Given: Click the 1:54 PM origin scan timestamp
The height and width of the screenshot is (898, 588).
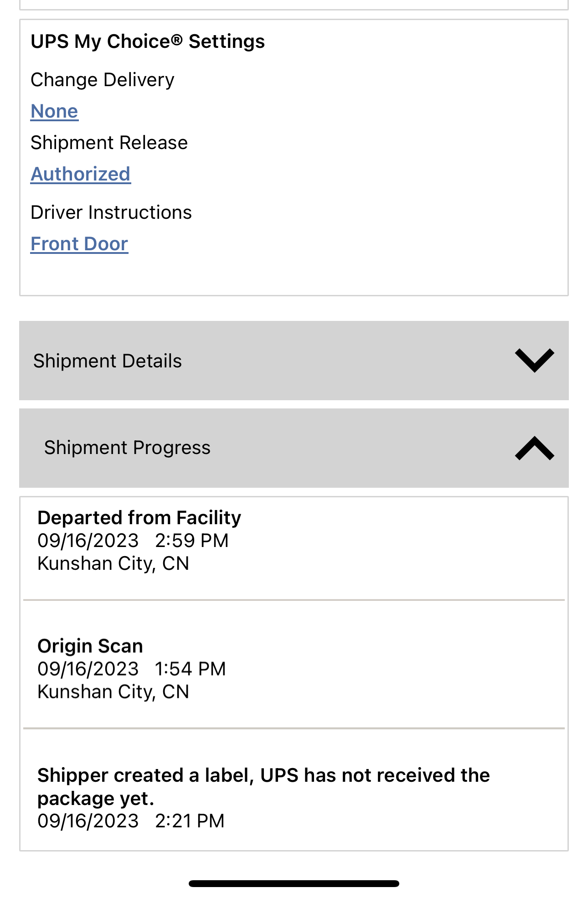Looking at the screenshot, I should tap(190, 669).
